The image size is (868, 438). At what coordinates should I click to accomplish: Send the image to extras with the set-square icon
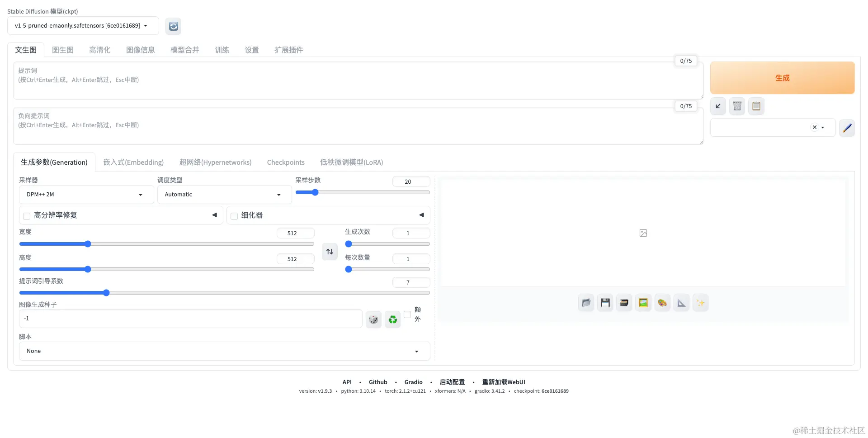pos(681,303)
